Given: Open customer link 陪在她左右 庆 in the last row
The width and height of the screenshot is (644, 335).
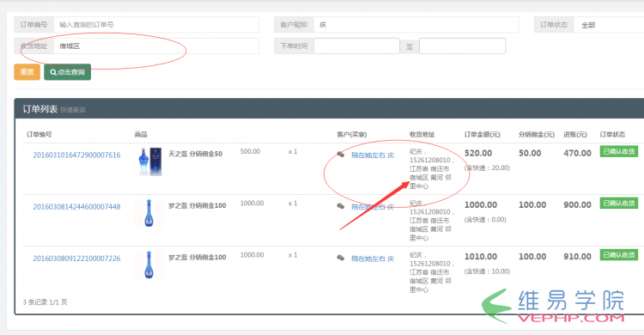Looking at the screenshot, I should click(x=373, y=259).
